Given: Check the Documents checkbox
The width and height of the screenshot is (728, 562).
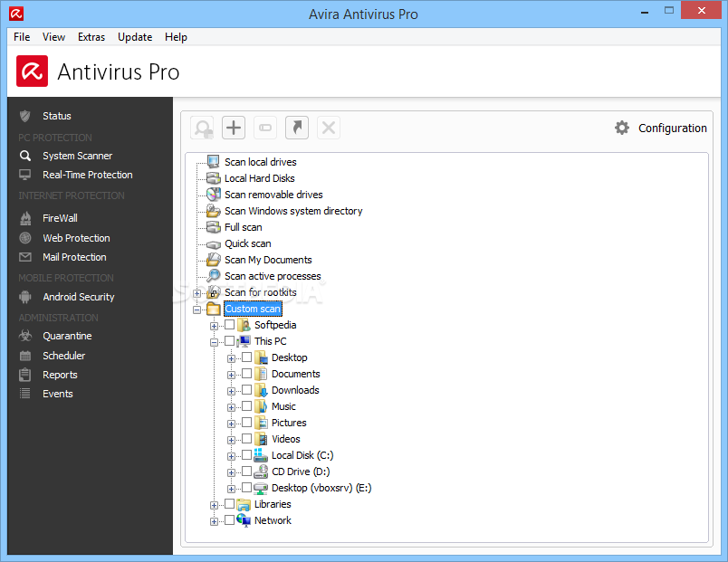Looking at the screenshot, I should pyautogui.click(x=247, y=374).
